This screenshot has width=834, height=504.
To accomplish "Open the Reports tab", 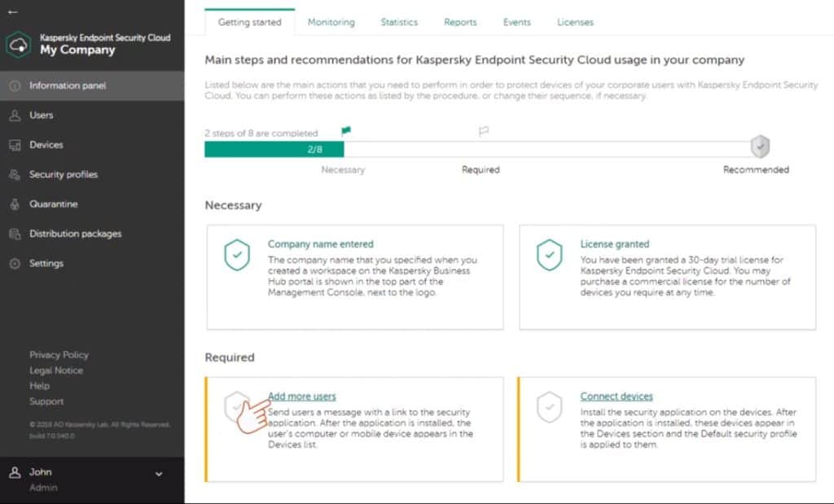I will click(460, 22).
